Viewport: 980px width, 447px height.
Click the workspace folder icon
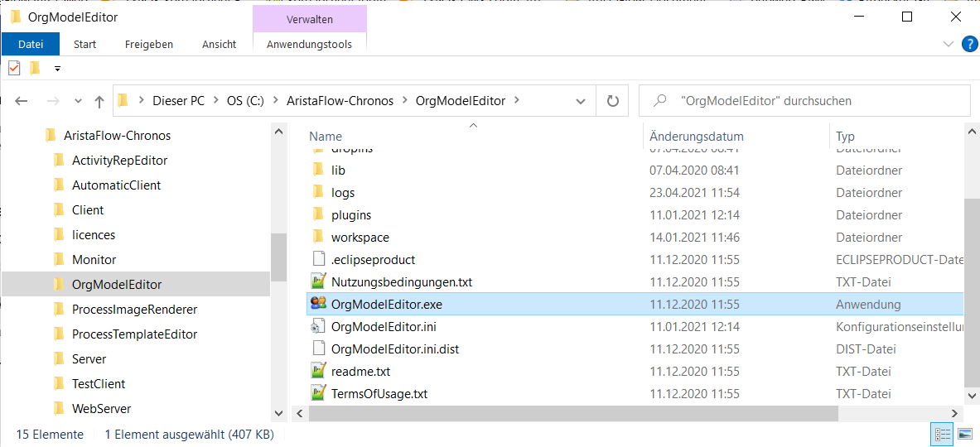tap(318, 238)
